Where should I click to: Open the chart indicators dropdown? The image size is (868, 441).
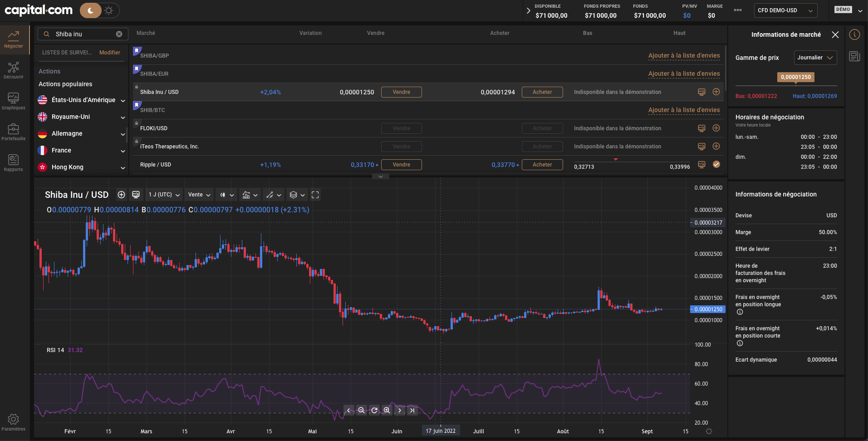tap(250, 195)
